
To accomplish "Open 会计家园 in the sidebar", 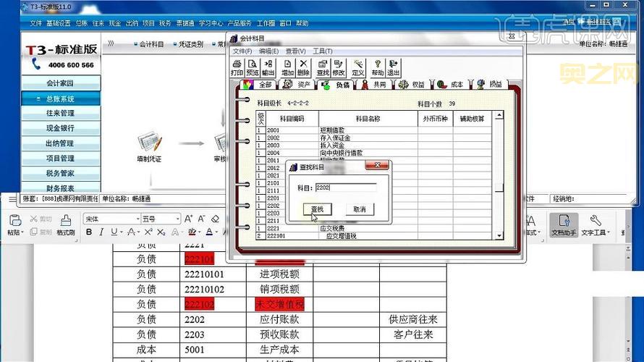I will pyautogui.click(x=60, y=83).
